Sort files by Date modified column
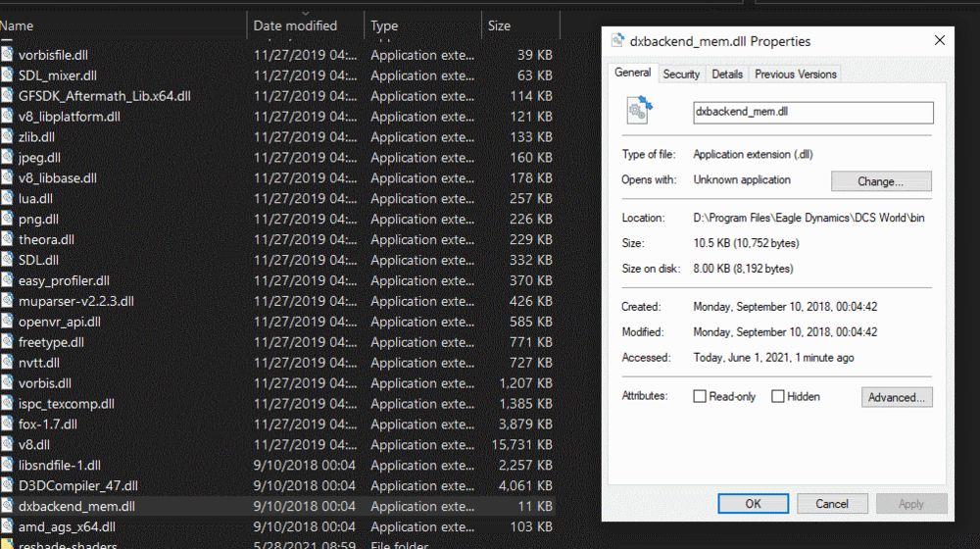The height and width of the screenshot is (549, 980). tap(295, 25)
